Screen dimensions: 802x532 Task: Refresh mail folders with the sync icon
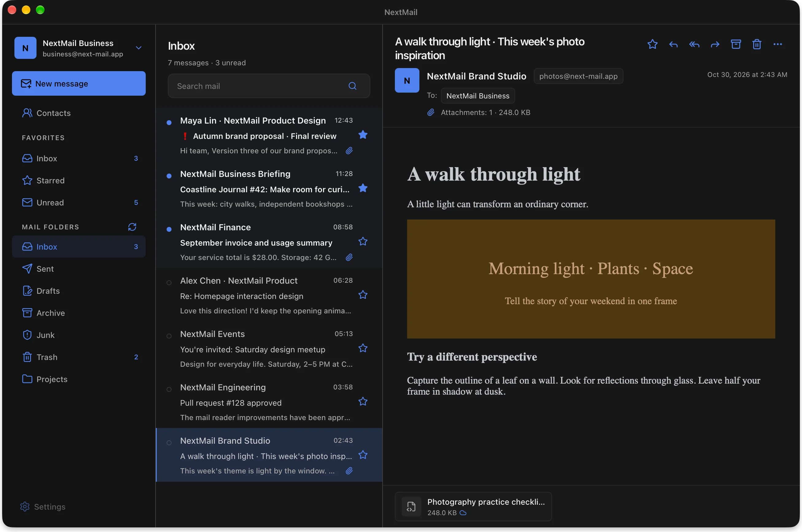point(132,227)
